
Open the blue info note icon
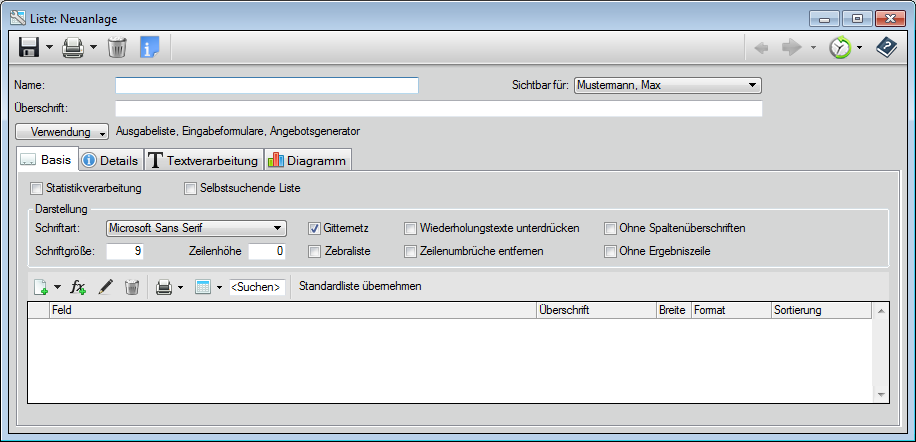tap(150, 47)
